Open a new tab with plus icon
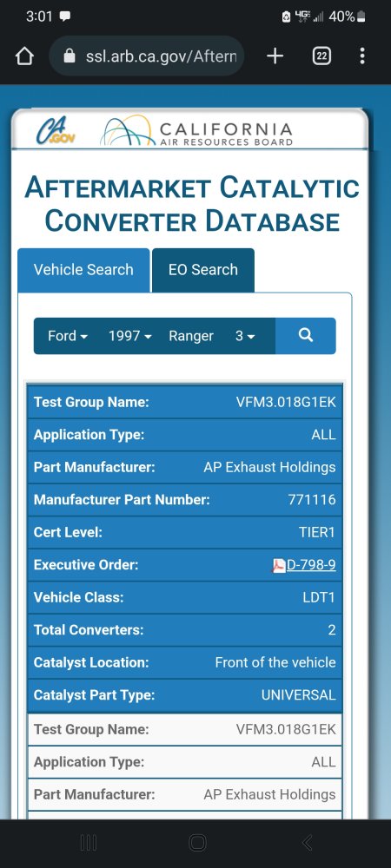The height and width of the screenshot is (868, 391). pos(275,56)
